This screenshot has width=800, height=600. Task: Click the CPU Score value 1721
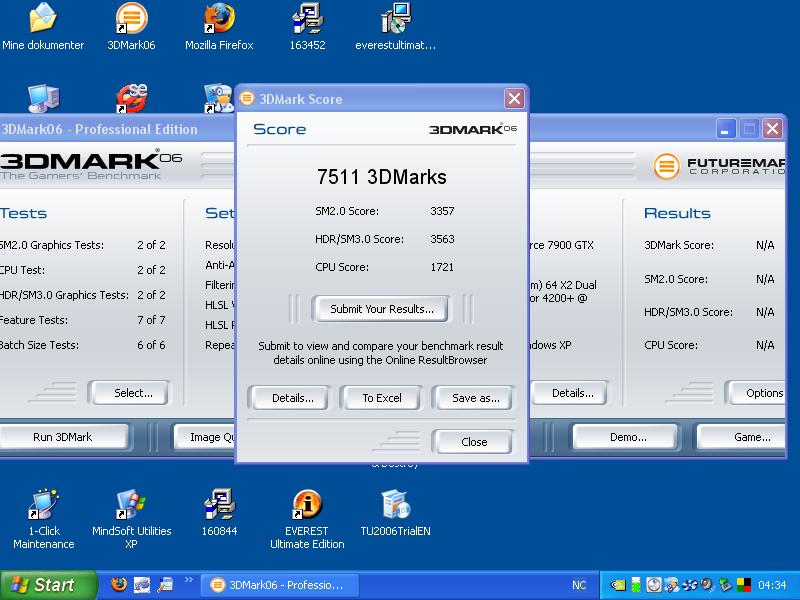click(x=442, y=267)
